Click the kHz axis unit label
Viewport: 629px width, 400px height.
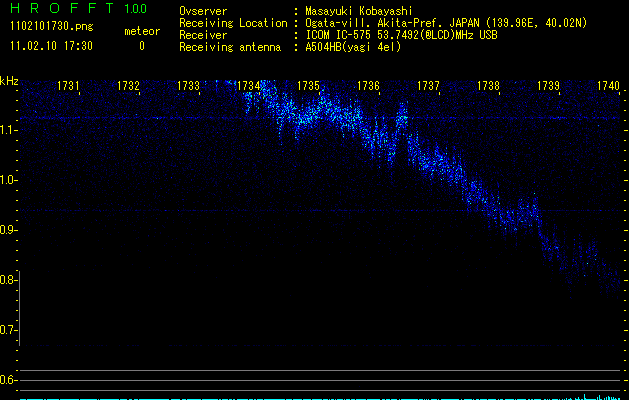(9, 81)
